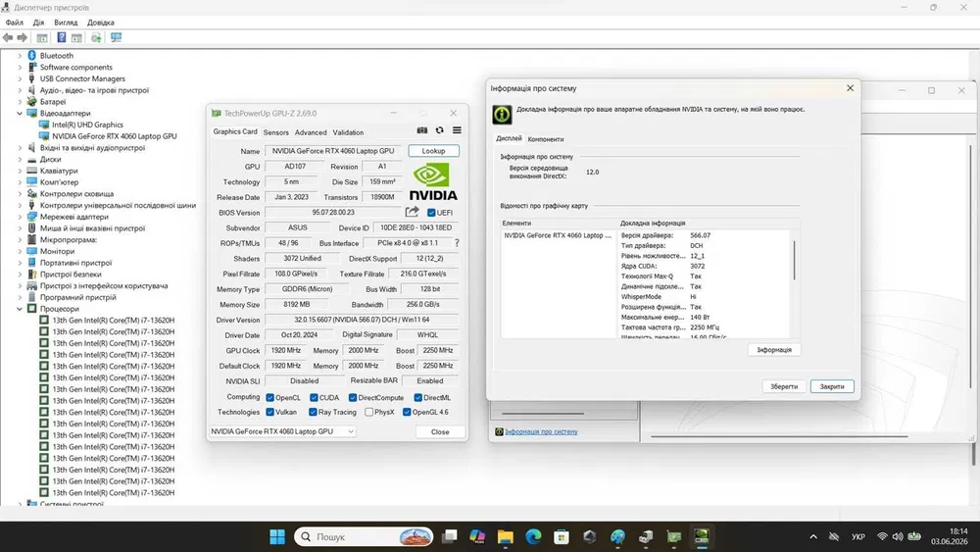This screenshot has height=552, width=980.
Task: Open the Windows Start menu
Action: pyautogui.click(x=277, y=536)
